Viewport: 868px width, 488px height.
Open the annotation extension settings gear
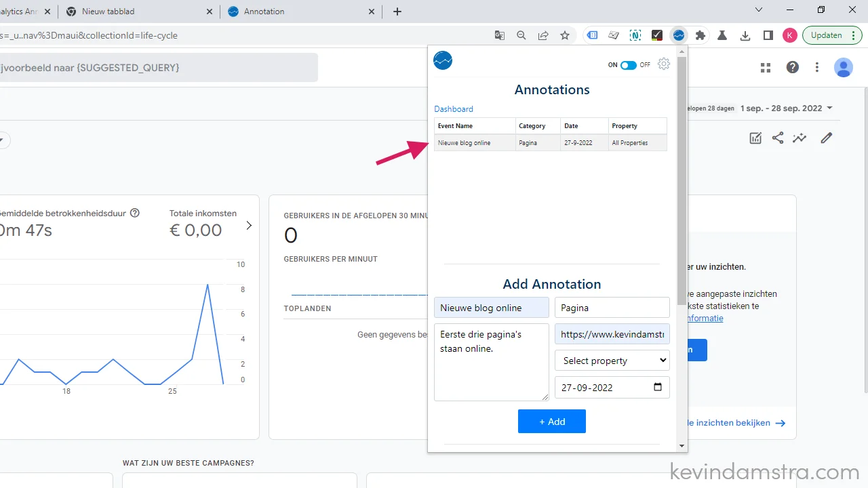tap(664, 64)
